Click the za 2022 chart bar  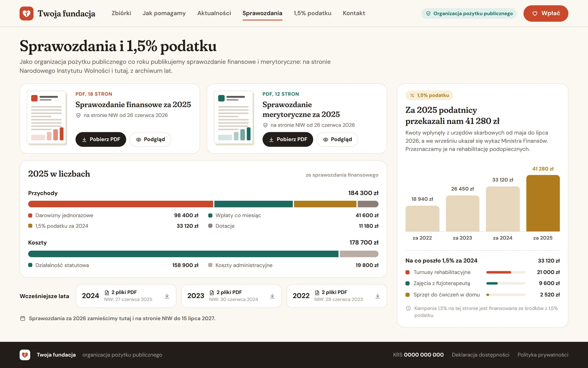(422, 219)
